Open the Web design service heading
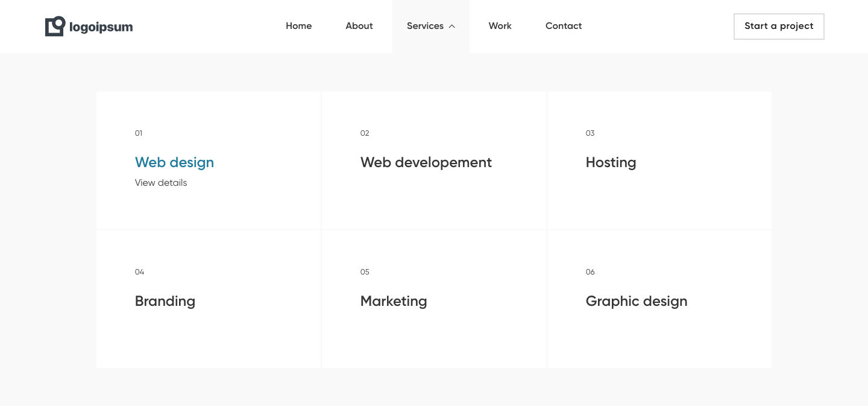Image resolution: width=868 pixels, height=406 pixels. click(x=174, y=162)
